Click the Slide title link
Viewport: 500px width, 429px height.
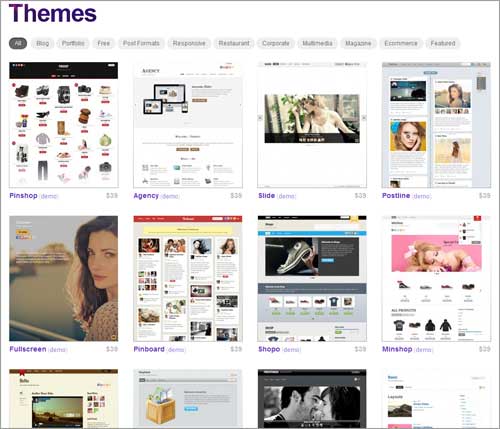pyautogui.click(x=266, y=196)
